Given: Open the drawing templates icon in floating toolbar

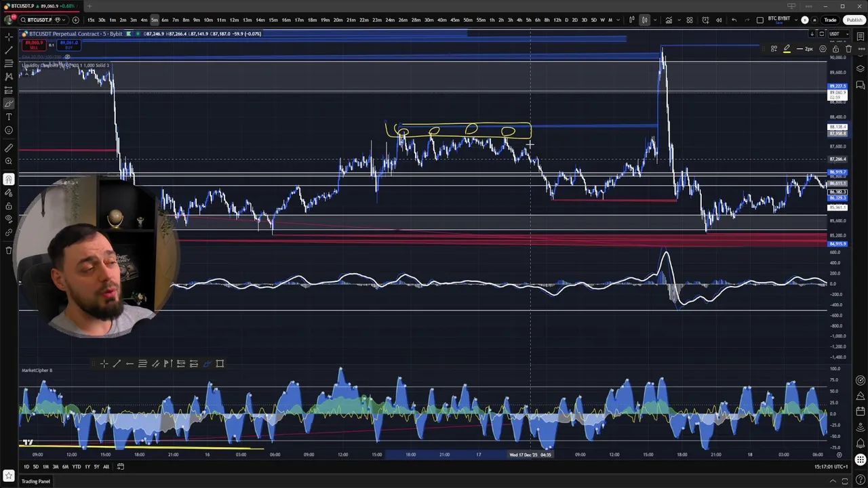Looking at the screenshot, I should [x=774, y=49].
